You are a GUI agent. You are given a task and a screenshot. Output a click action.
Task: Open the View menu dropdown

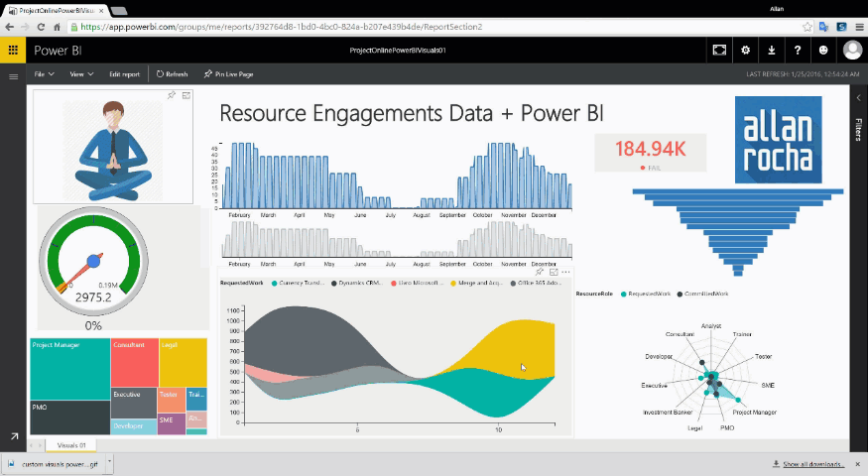pyautogui.click(x=81, y=74)
